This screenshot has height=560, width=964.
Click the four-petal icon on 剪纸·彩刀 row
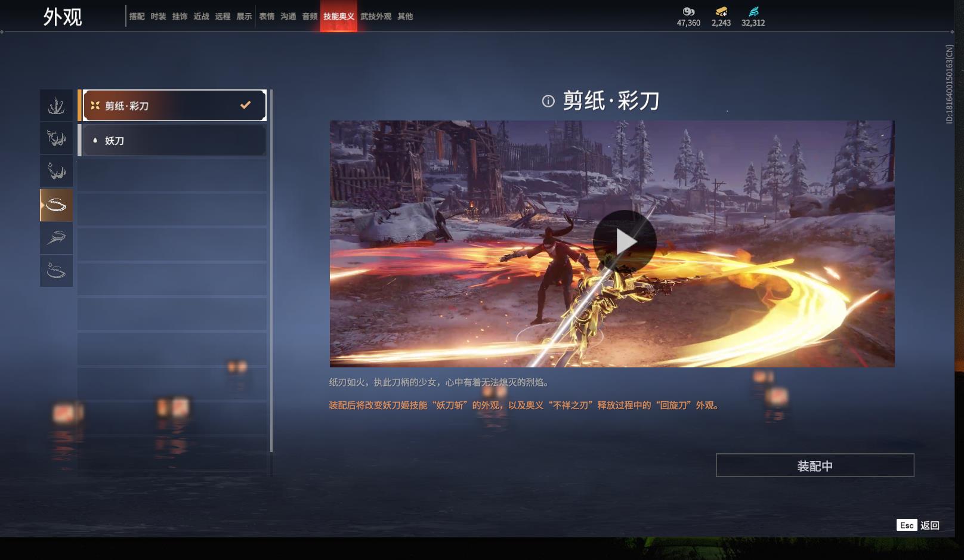pyautogui.click(x=95, y=106)
